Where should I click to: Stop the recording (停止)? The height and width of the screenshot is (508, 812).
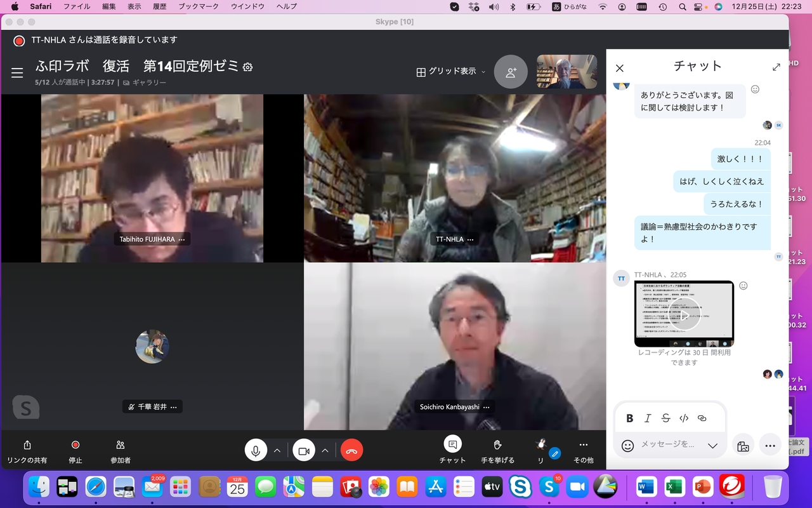(75, 451)
